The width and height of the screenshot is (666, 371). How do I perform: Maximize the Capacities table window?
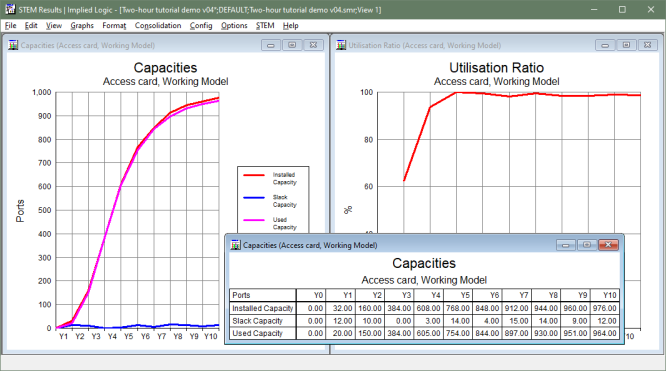587,245
